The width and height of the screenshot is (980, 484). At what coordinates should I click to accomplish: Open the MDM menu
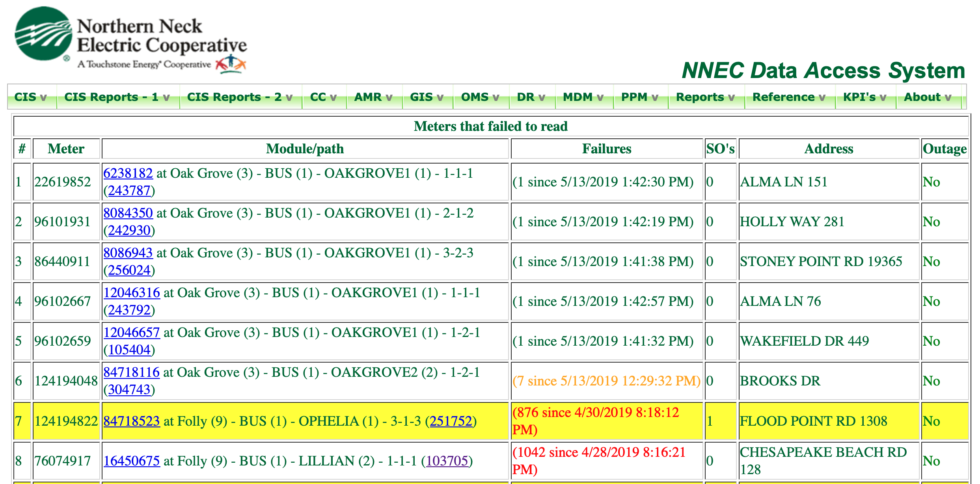tap(583, 97)
